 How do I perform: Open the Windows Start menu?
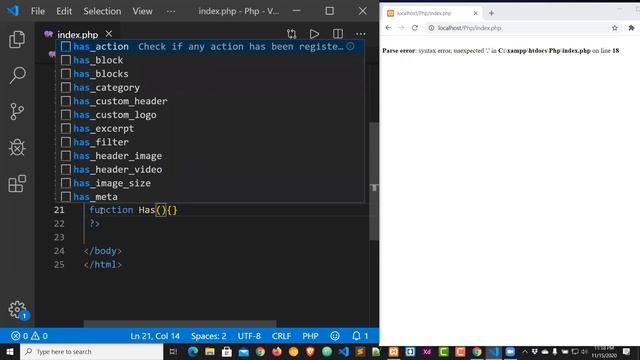coord(10,351)
